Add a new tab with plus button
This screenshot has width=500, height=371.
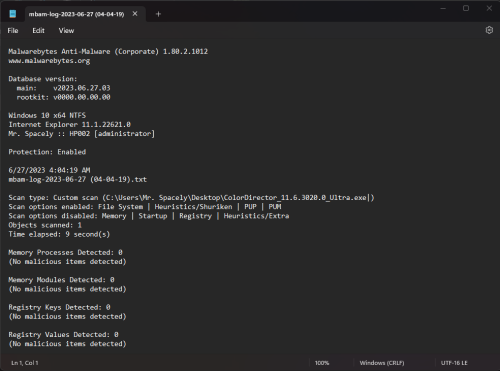[158, 14]
